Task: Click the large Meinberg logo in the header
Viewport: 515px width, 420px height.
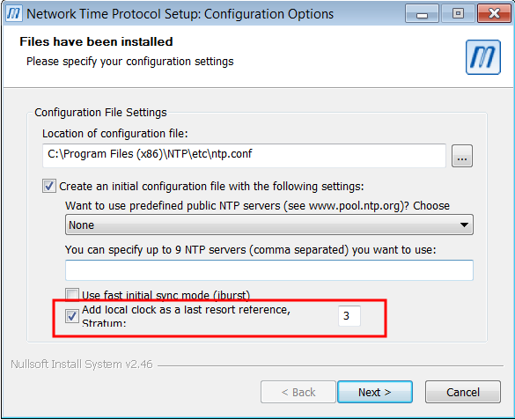Action: [x=482, y=57]
